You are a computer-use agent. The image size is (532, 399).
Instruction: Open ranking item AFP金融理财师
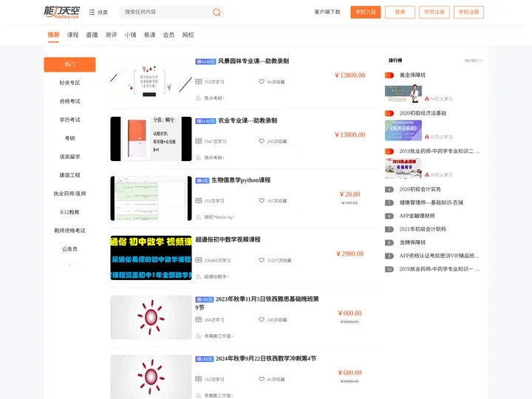pyautogui.click(x=417, y=216)
